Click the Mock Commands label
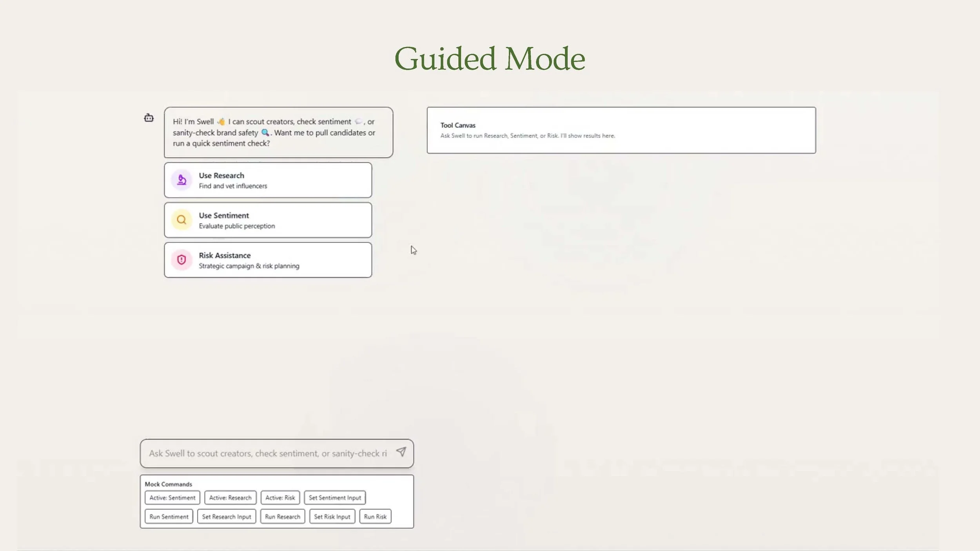 coord(169,484)
